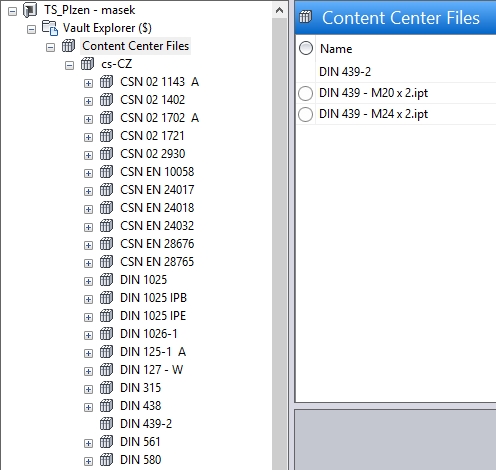Screen dimensions: 496x470
Task: Expand the DIN 561 folder
Action: pyautogui.click(x=88, y=443)
